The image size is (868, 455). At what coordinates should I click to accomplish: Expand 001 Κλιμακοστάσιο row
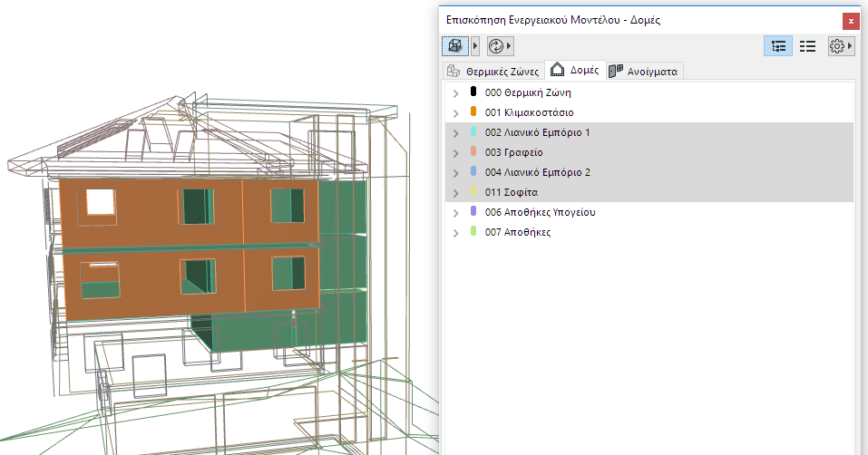(x=455, y=113)
